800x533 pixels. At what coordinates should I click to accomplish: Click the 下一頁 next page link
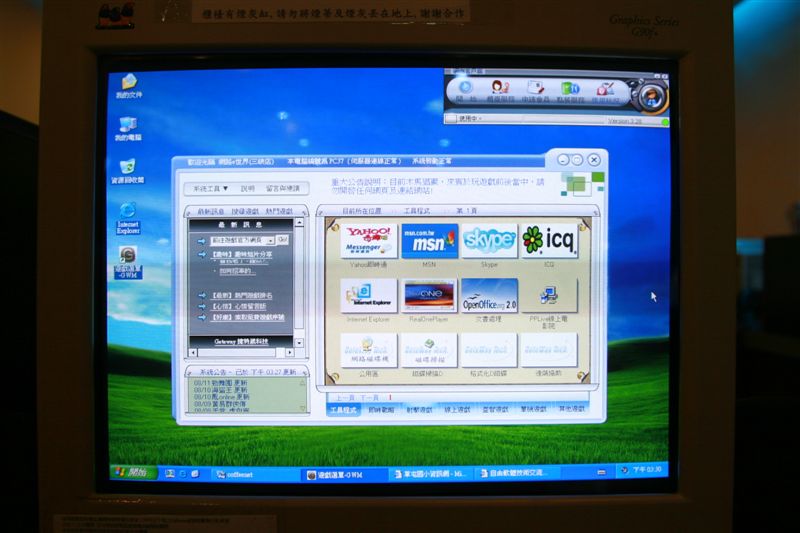point(370,397)
